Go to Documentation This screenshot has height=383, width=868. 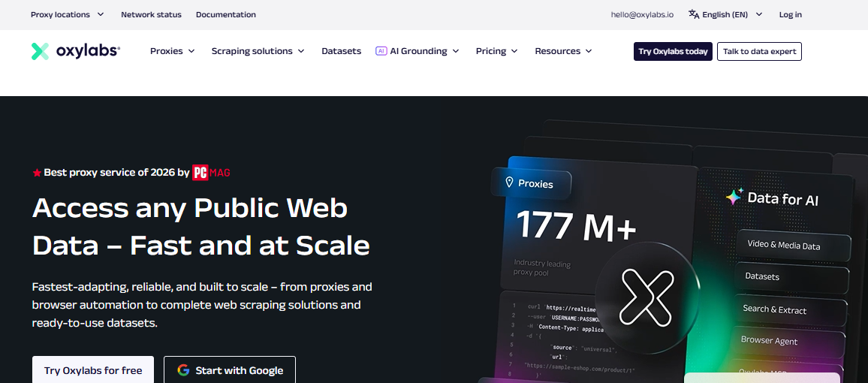[x=226, y=14]
